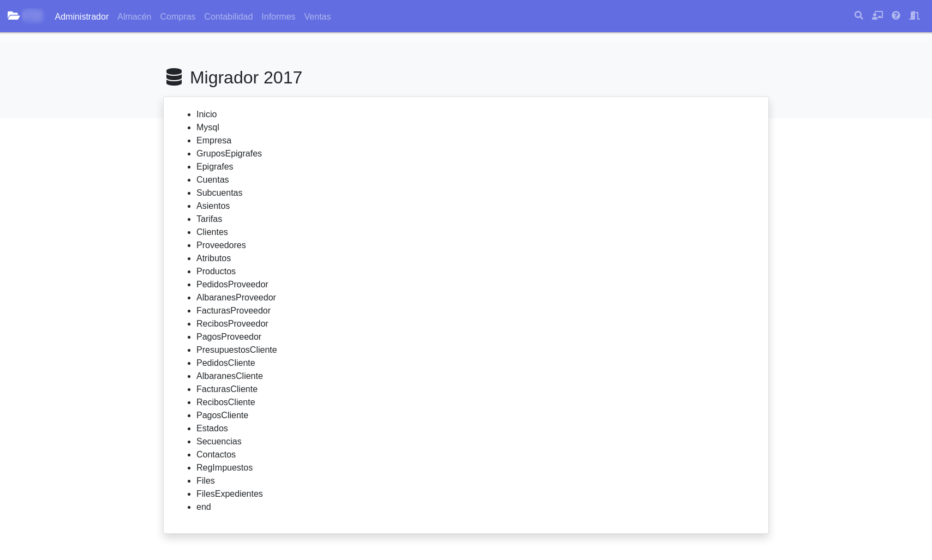
Task: Open the Informes menu
Action: [278, 16]
